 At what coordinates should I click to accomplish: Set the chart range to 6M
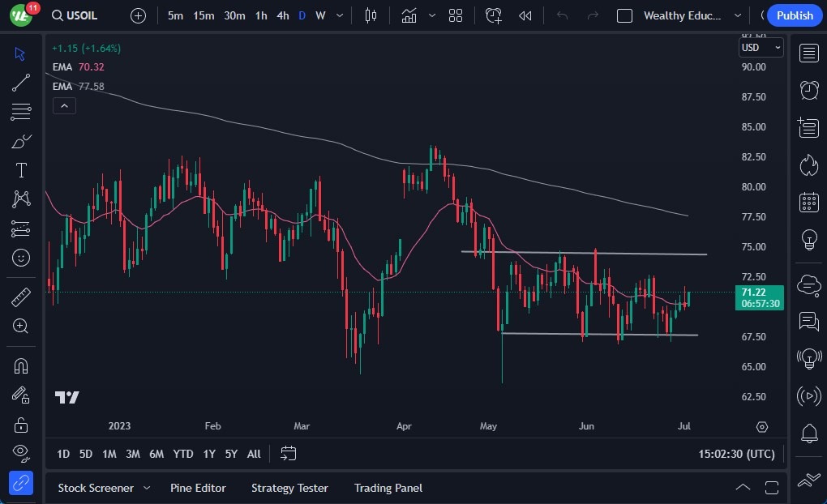click(x=156, y=454)
